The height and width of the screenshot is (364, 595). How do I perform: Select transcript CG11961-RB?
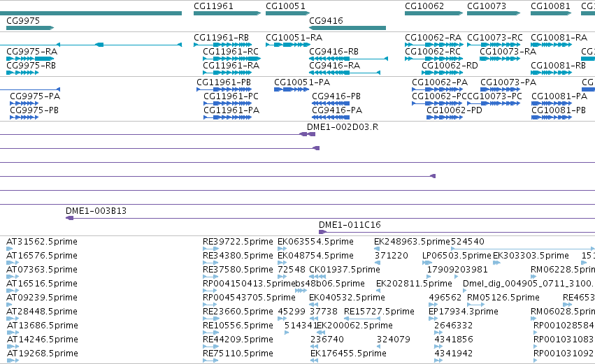click(x=223, y=45)
